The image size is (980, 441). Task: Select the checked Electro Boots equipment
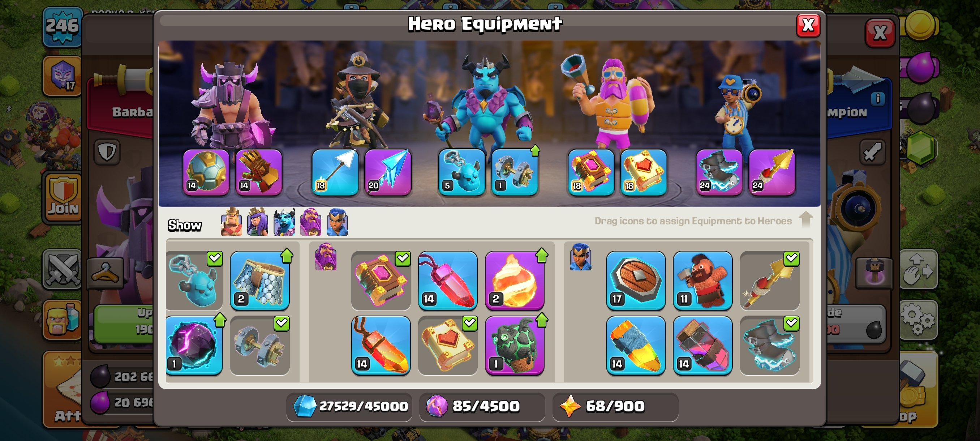769,345
